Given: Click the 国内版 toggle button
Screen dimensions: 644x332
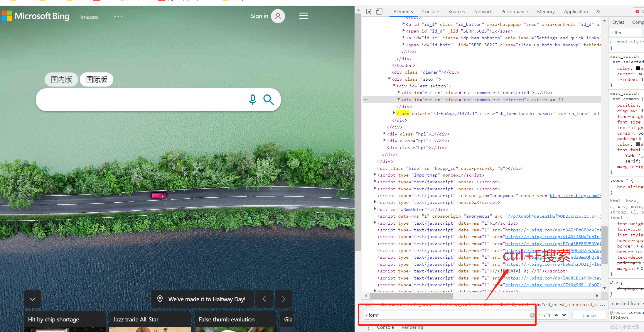Looking at the screenshot, I should click(x=61, y=79).
